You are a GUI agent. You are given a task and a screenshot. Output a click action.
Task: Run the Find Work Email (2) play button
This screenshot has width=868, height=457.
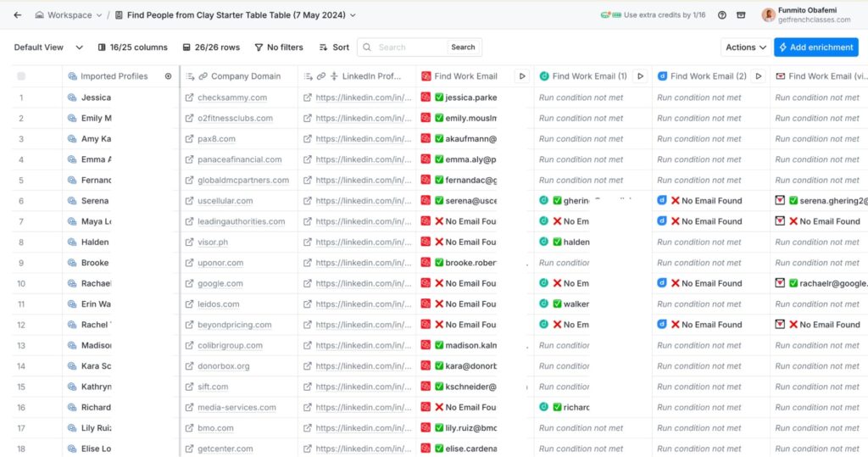(758, 76)
